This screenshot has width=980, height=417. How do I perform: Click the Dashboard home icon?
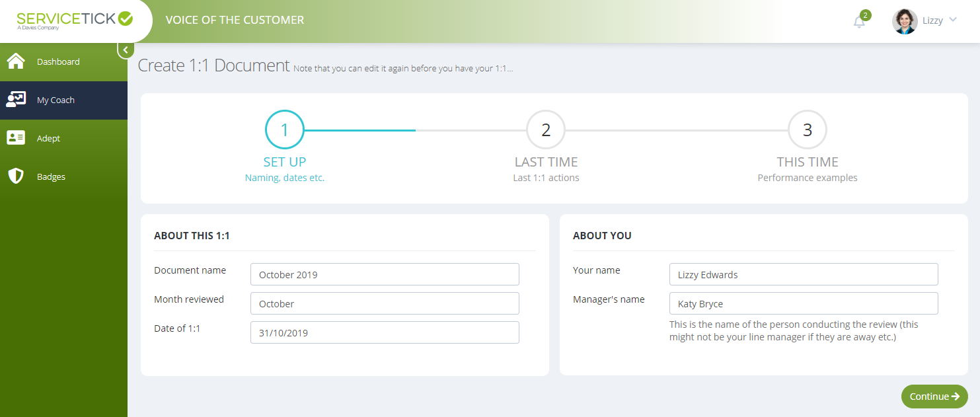coord(15,61)
